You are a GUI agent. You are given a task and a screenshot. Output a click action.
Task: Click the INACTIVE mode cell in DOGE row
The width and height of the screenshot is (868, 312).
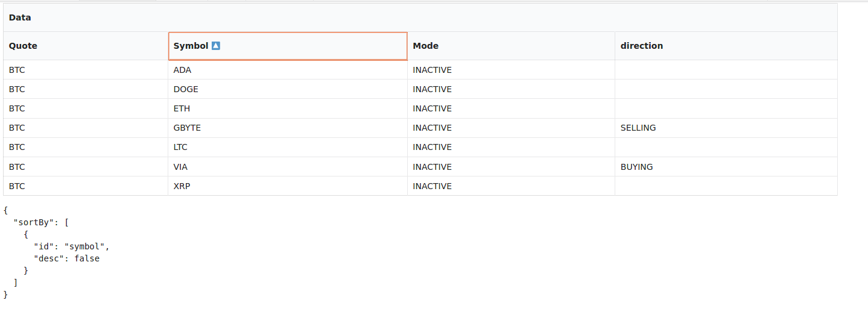pos(512,89)
